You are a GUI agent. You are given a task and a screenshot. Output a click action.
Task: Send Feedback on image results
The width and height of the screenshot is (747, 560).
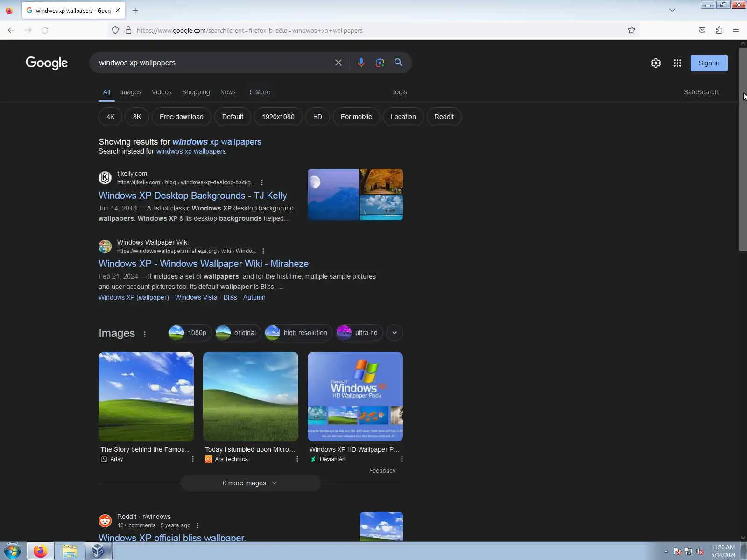382,471
